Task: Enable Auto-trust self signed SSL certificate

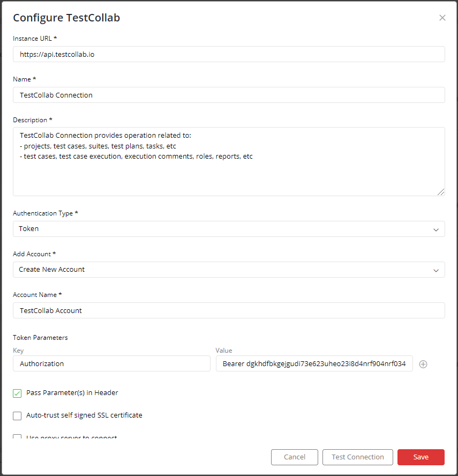Action: click(x=17, y=415)
